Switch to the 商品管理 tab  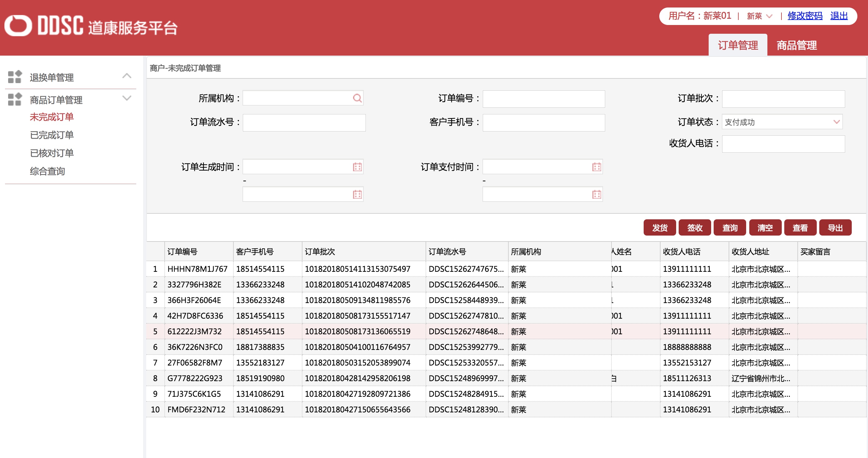pos(796,45)
